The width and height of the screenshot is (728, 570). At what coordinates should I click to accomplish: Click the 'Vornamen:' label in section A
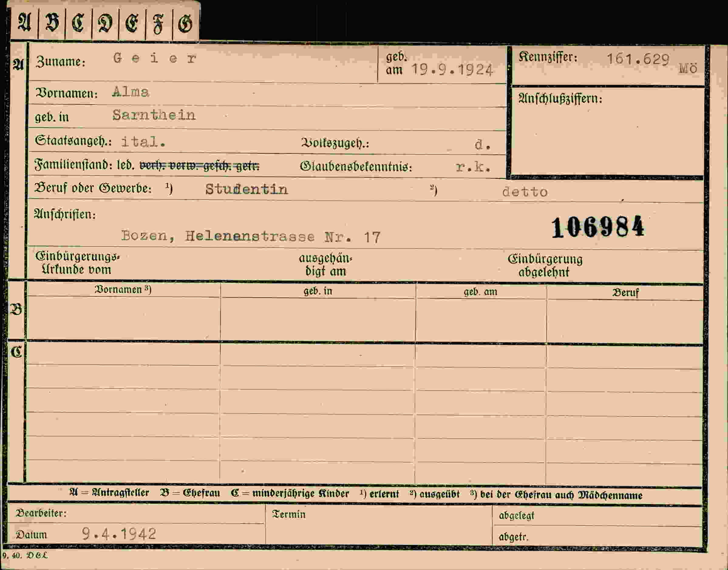pos(66,93)
